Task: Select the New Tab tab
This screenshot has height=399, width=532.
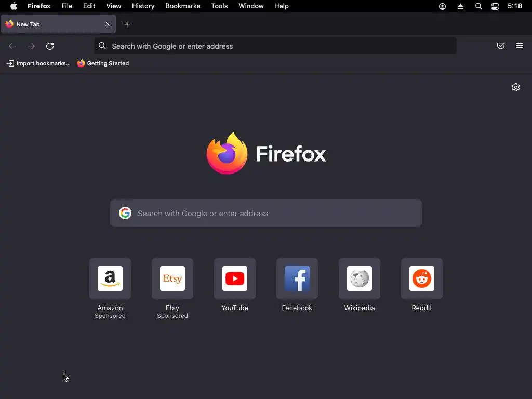Action: click(x=58, y=24)
